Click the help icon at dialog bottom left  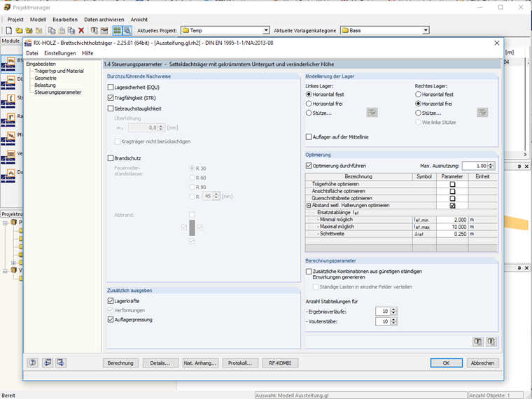click(x=33, y=363)
